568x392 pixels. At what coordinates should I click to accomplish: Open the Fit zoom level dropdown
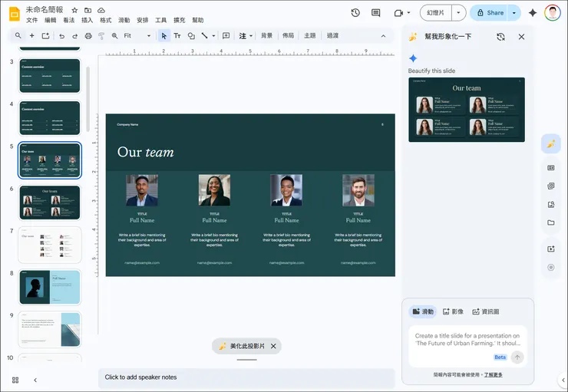tap(138, 36)
